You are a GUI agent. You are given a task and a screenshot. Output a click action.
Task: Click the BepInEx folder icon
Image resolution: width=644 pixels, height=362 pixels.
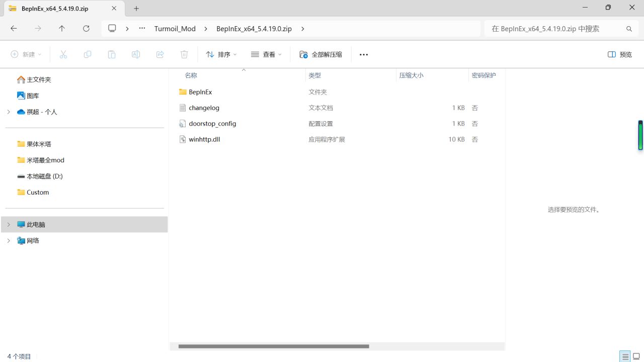coord(183,92)
